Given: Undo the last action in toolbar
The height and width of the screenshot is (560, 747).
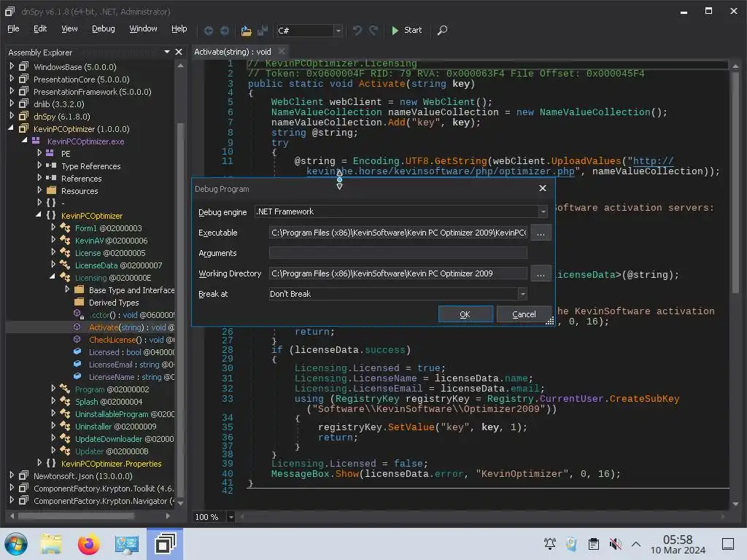Looking at the screenshot, I should coord(357,31).
